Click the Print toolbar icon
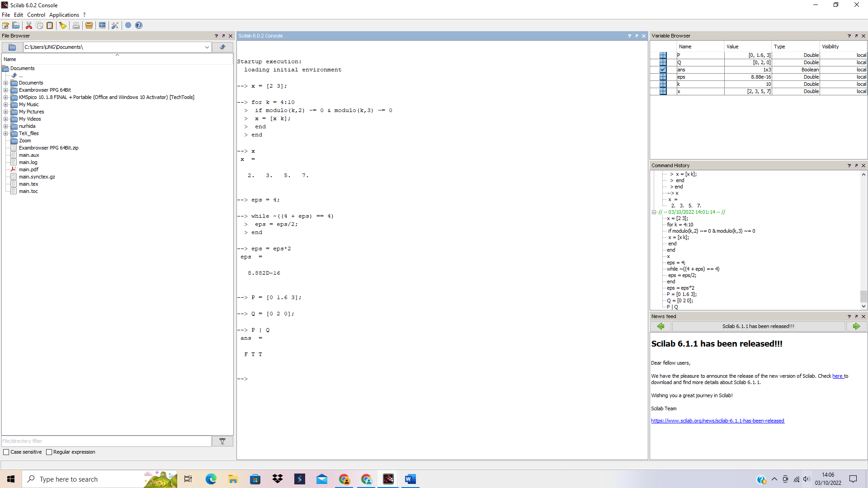 [x=76, y=25]
